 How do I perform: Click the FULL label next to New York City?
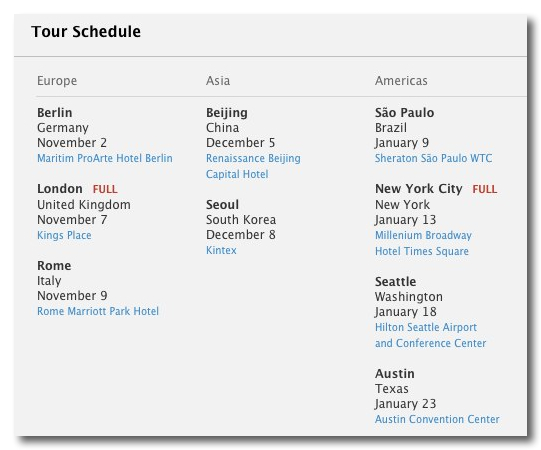[485, 189]
